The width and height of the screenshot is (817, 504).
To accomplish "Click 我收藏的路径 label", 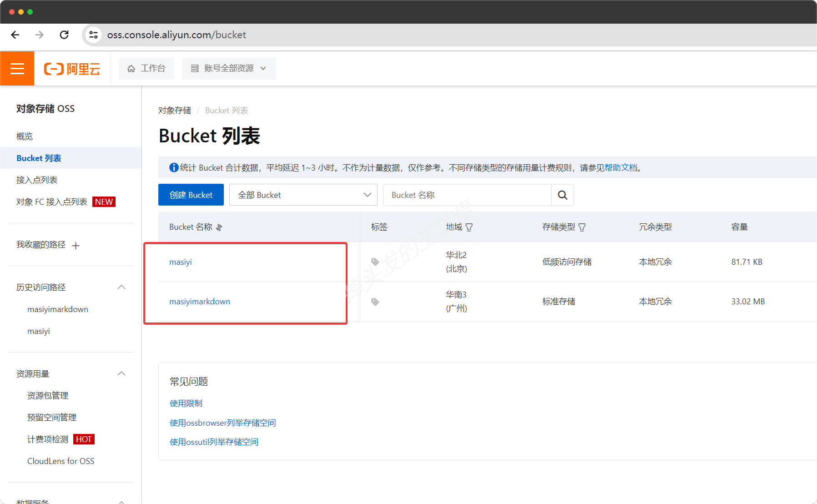I will pos(41,245).
